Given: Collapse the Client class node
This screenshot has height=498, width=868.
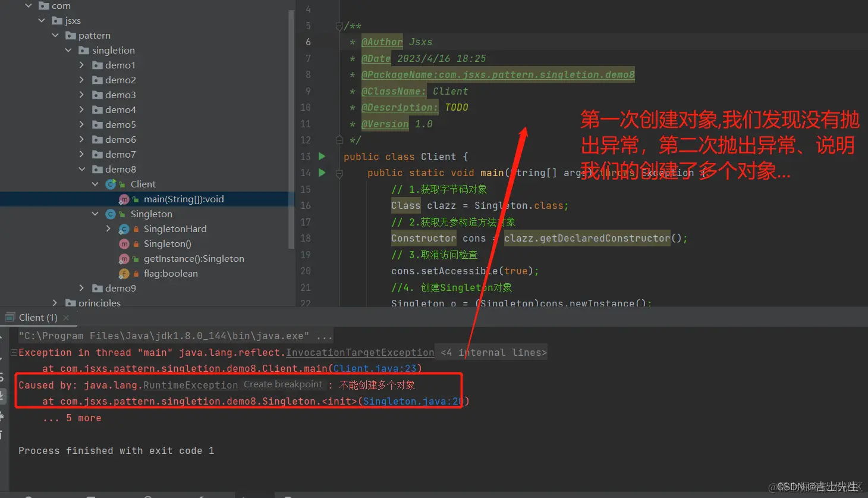Looking at the screenshot, I should [95, 184].
